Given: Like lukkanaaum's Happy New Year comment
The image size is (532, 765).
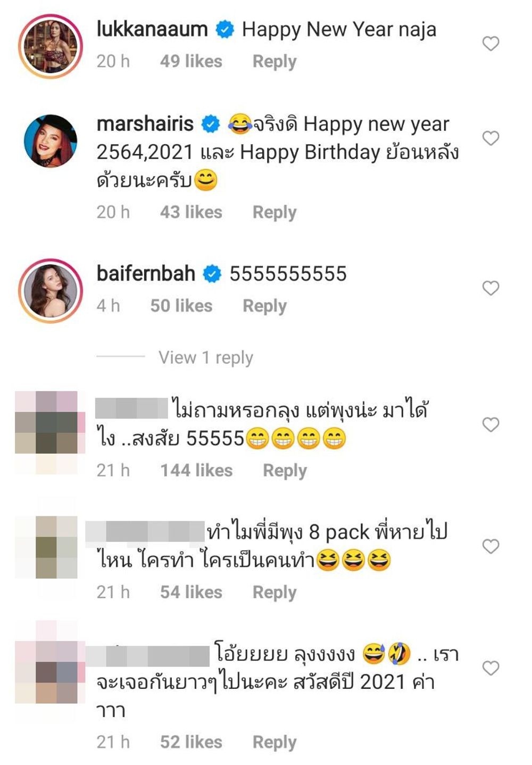Looking at the screenshot, I should [x=491, y=44].
